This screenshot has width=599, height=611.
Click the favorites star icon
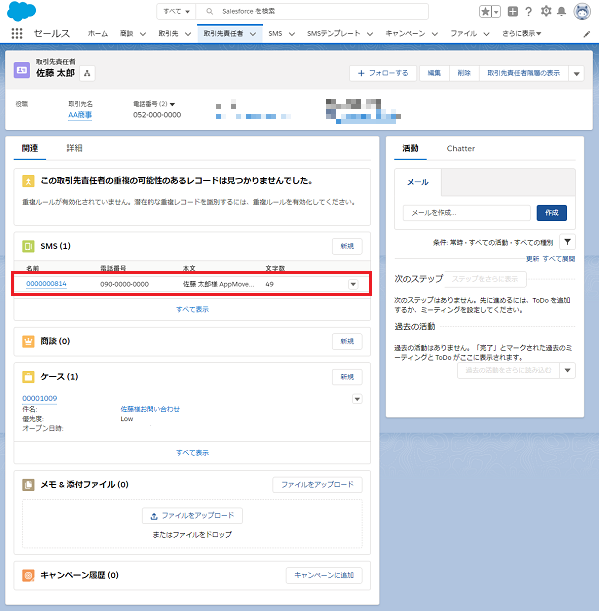coord(485,12)
